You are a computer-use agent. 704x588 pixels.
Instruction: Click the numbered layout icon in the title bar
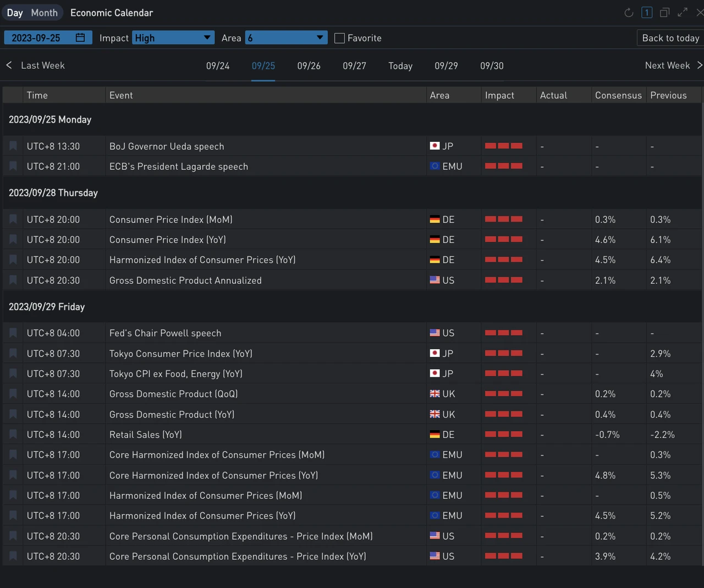647,13
